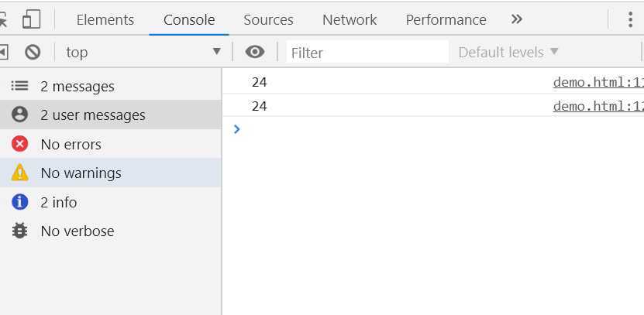Open the DevTools three-dot menu
This screenshot has width=644, height=315.
pos(630,19)
